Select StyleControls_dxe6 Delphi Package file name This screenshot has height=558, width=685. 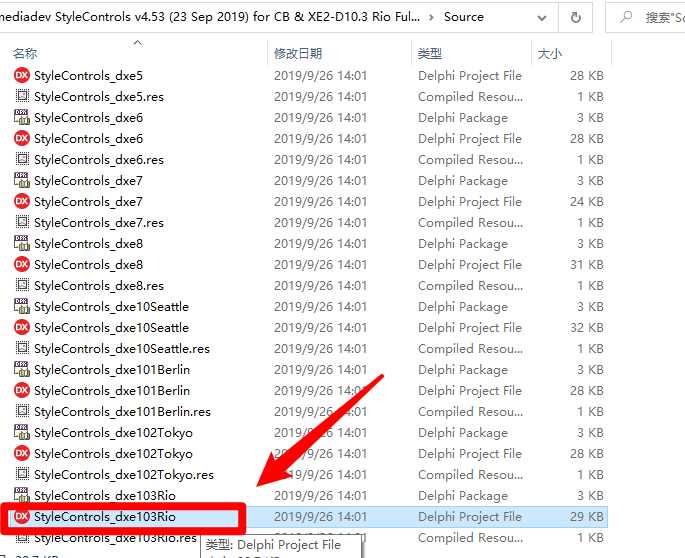[88, 118]
